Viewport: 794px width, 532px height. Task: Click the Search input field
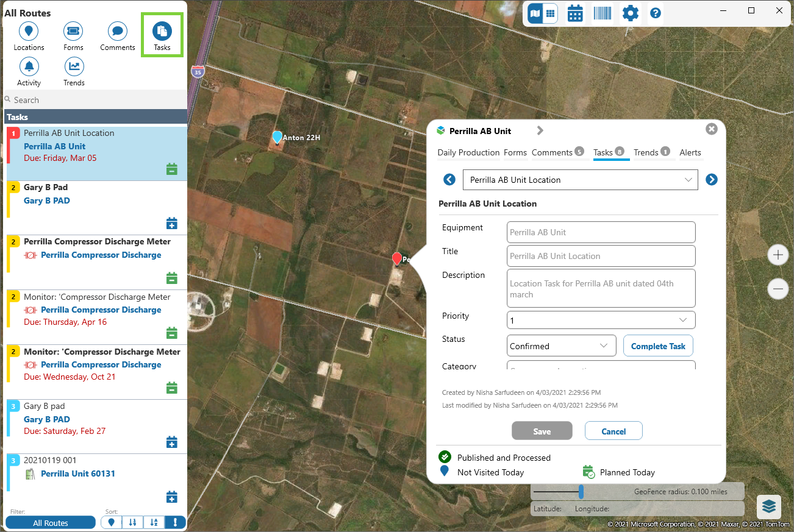point(98,100)
